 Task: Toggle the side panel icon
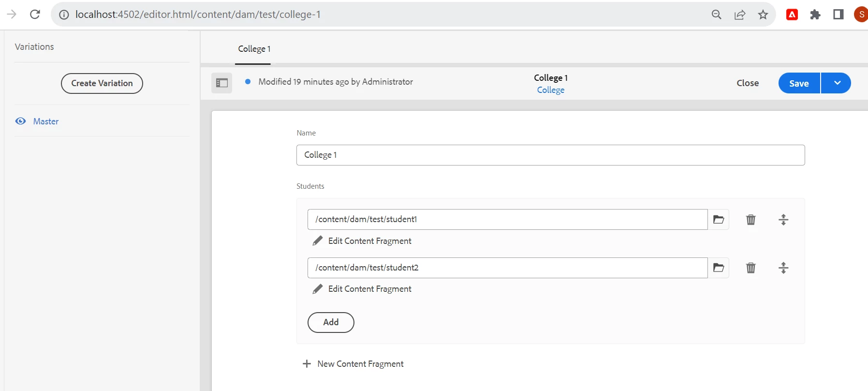tap(221, 83)
